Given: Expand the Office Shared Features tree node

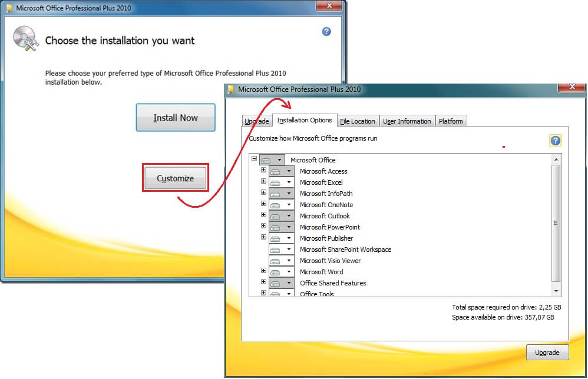Looking at the screenshot, I should coord(263,282).
